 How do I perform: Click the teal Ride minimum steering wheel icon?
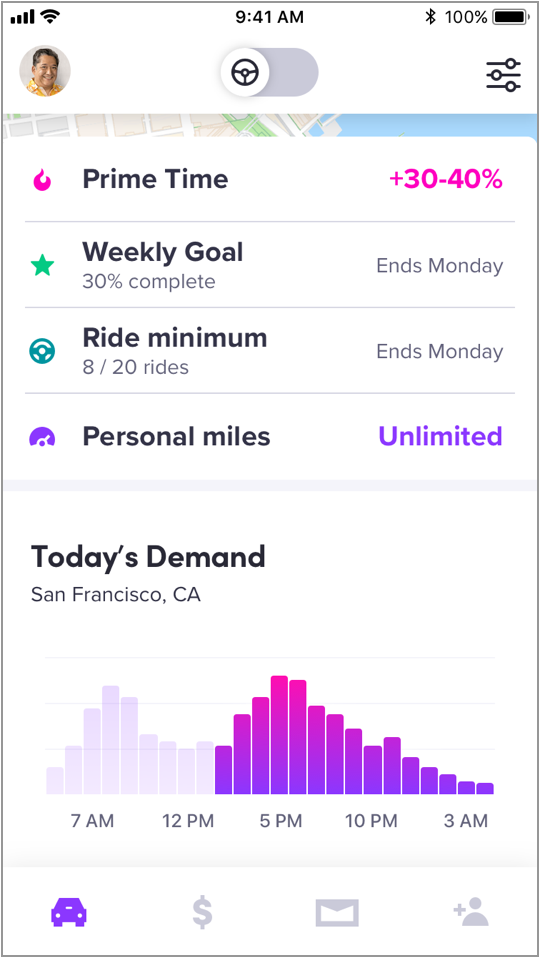click(43, 351)
